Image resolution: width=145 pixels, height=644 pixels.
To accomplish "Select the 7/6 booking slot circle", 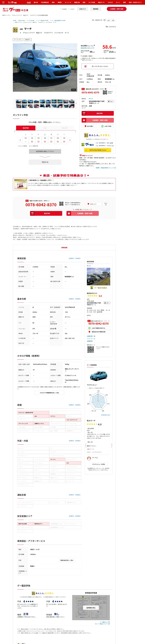I will [45, 141].
